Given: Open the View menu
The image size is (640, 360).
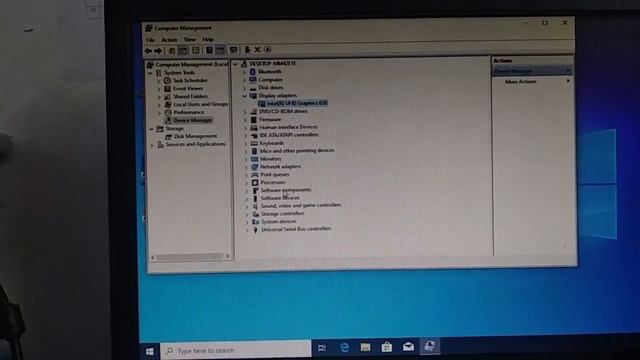Looking at the screenshot, I should [x=189, y=40].
